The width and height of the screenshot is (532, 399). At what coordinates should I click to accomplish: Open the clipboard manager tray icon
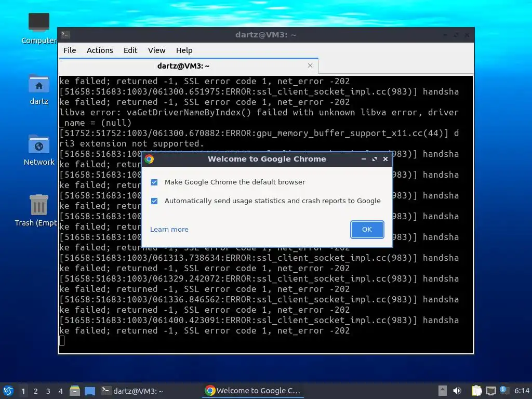tap(477, 391)
